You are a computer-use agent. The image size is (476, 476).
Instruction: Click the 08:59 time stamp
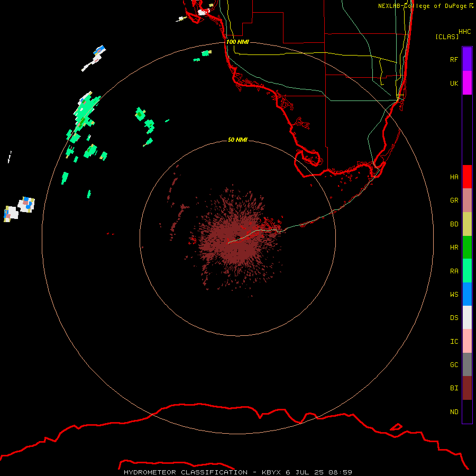click(340, 472)
